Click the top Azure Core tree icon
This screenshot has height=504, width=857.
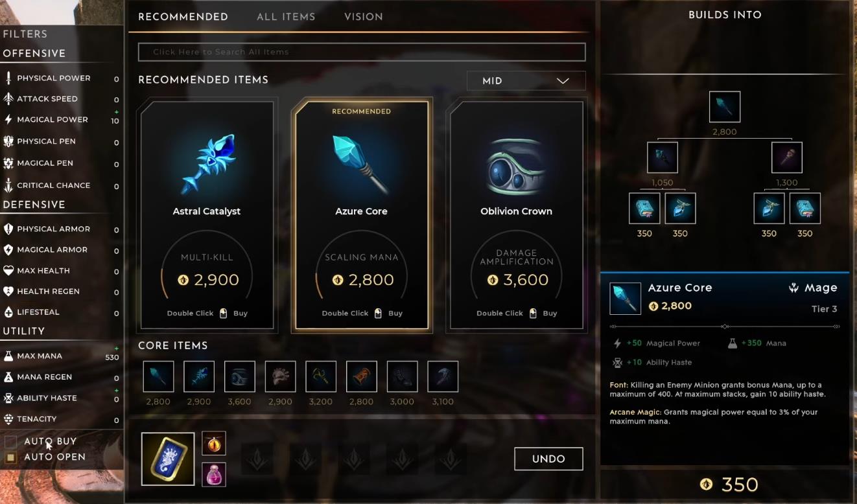pos(725,107)
